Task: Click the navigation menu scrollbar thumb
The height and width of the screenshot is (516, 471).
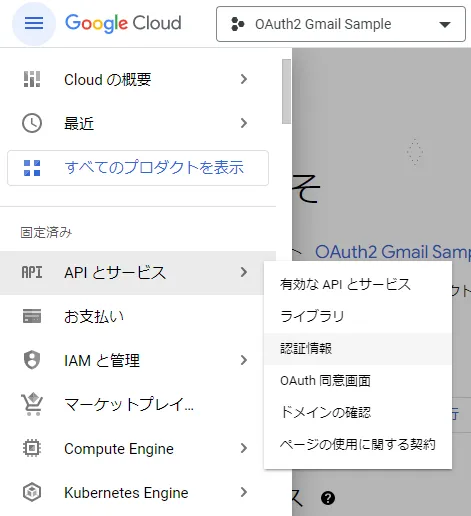Action: pyautogui.click(x=286, y=91)
